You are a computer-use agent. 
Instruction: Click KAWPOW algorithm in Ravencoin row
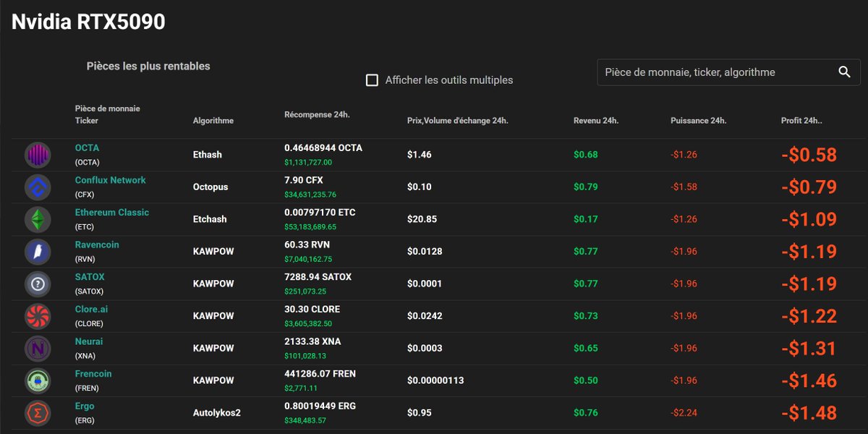pos(213,252)
